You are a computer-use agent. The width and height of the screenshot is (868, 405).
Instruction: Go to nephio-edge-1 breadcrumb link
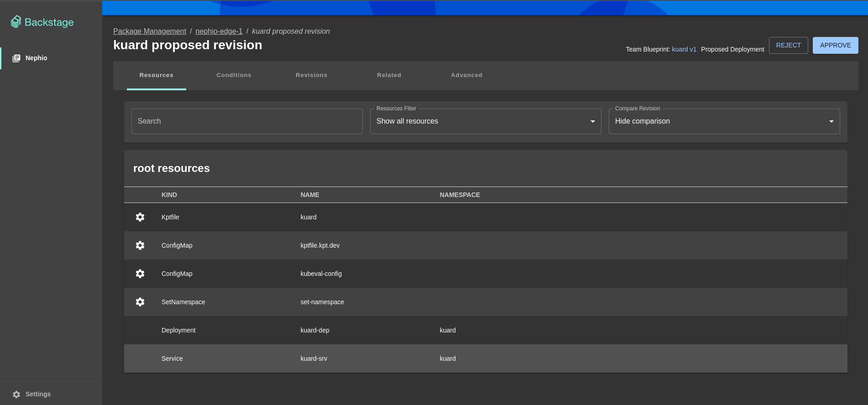click(219, 31)
